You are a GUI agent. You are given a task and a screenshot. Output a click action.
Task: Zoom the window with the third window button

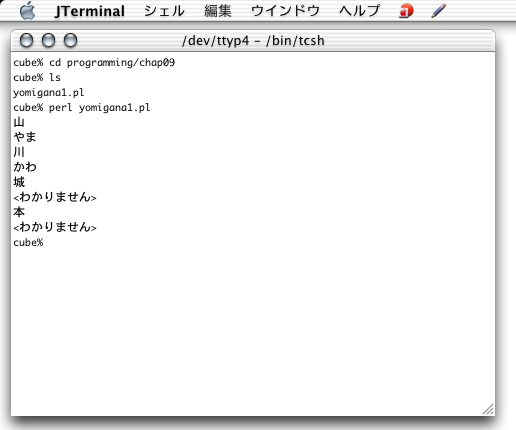(x=70, y=40)
